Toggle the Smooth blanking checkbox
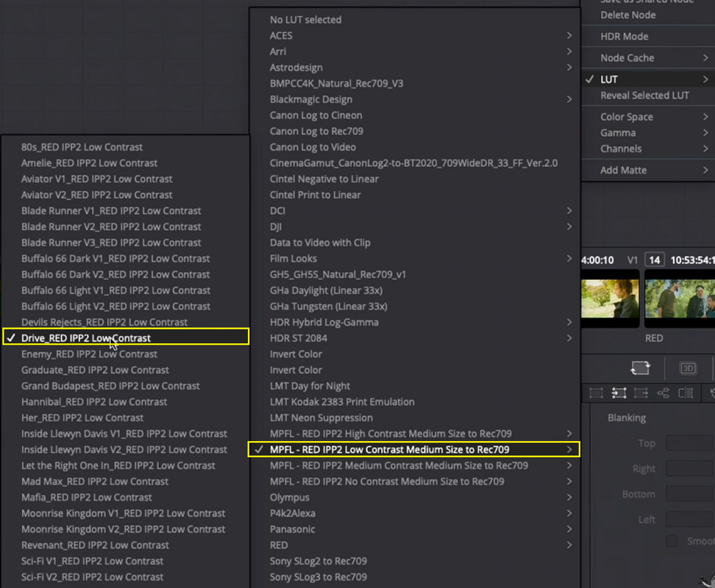This screenshot has height=588, width=715. (672, 541)
